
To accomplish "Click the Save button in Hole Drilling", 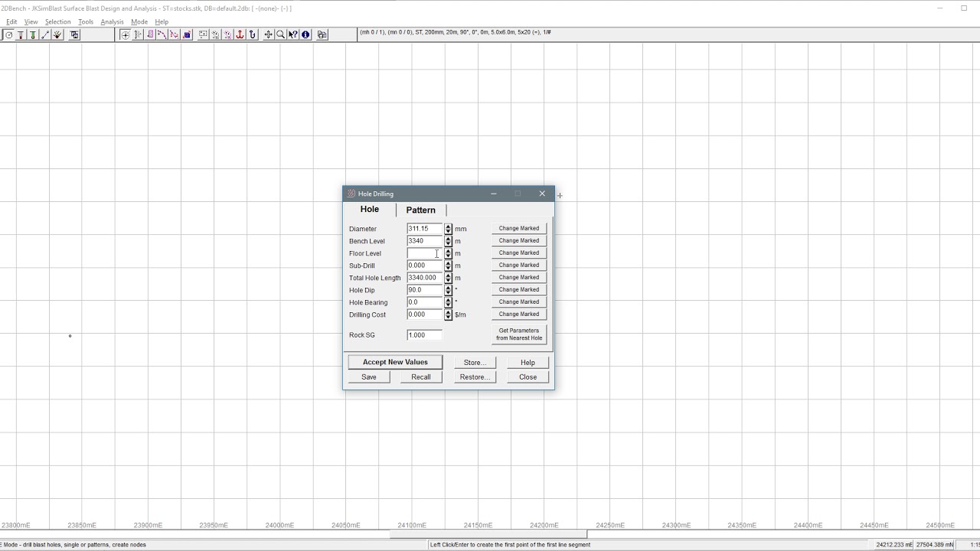I will [368, 377].
